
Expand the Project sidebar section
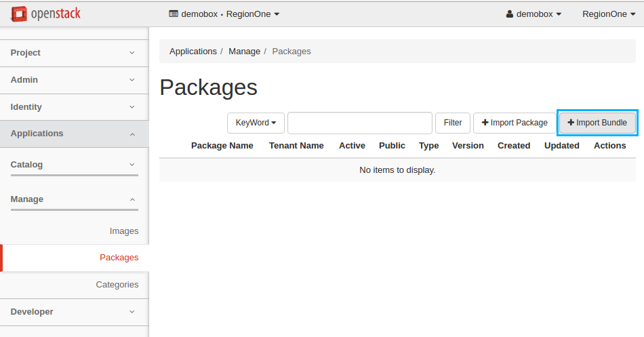(x=73, y=53)
